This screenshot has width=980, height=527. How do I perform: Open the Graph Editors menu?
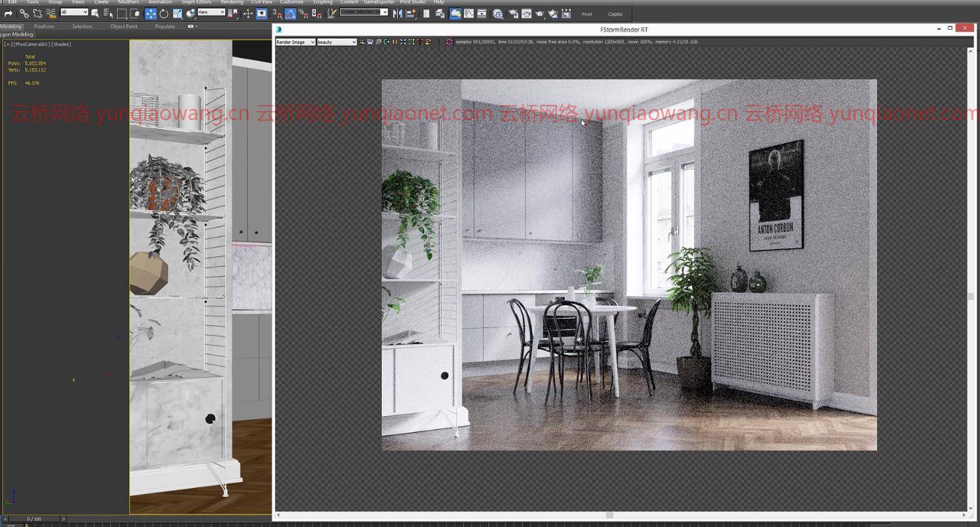[196, 2]
